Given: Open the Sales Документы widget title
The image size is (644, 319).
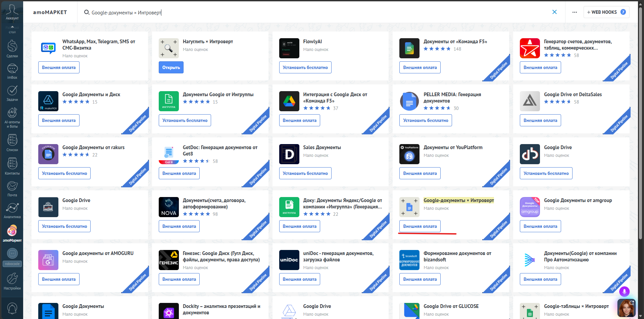Looking at the screenshot, I should click(322, 147).
